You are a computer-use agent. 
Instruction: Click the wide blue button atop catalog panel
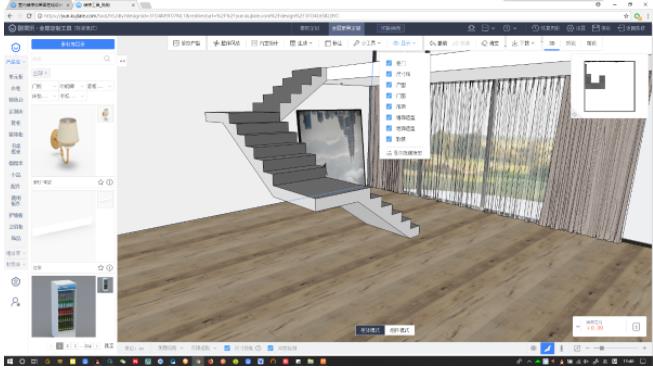coord(73,44)
